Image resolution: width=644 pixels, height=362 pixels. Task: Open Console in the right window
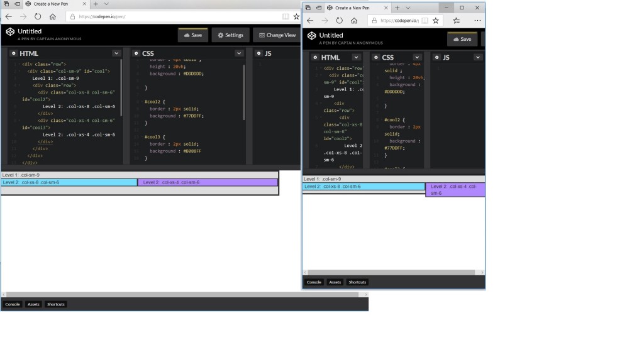(314, 282)
